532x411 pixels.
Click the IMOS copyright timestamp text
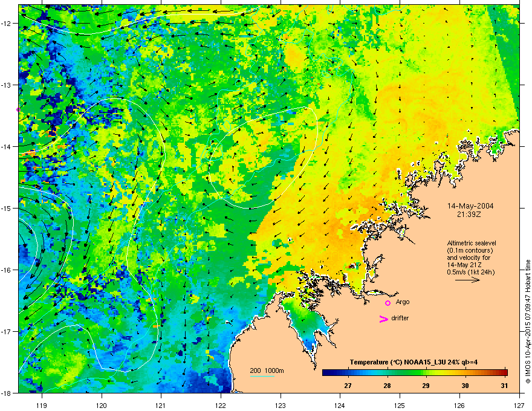pyautogui.click(x=528, y=322)
